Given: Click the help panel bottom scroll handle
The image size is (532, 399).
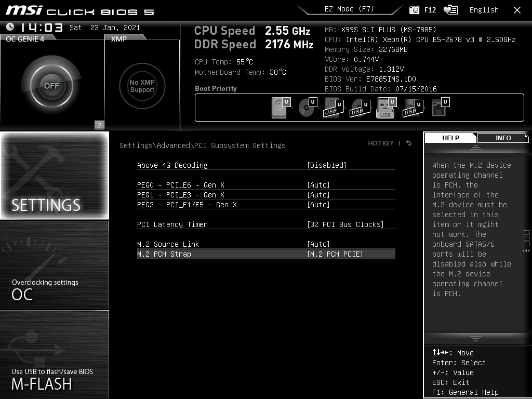Looking at the screenshot, I should [476, 339].
